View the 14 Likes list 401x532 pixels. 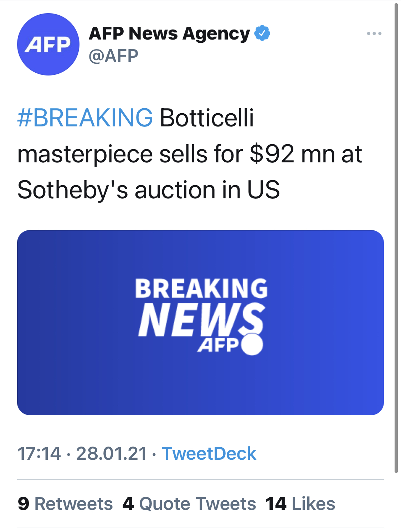tap(300, 504)
